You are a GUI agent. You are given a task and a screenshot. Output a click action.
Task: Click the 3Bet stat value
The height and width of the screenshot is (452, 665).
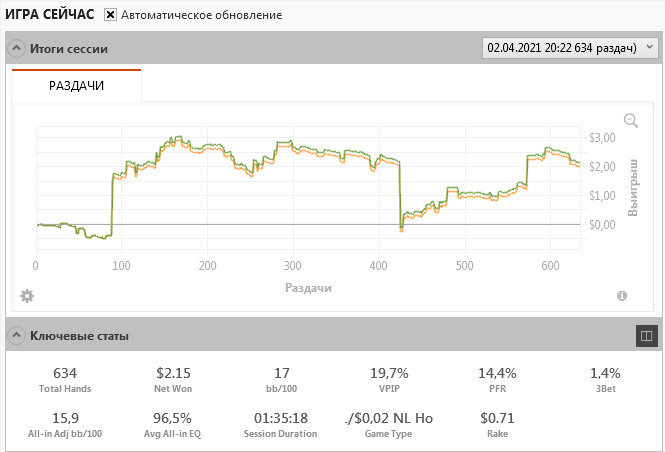tap(605, 374)
